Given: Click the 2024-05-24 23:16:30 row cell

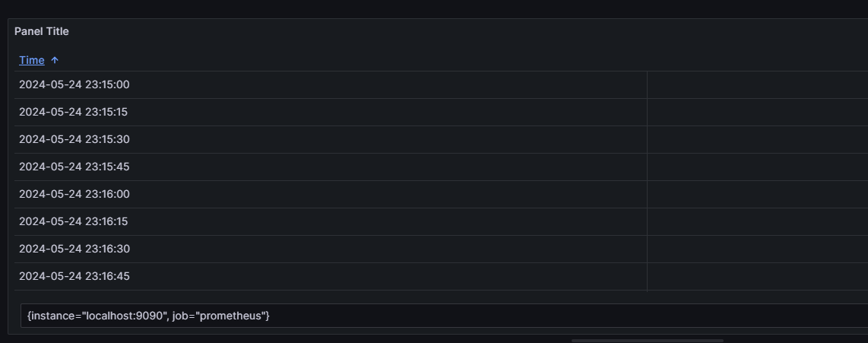Looking at the screenshot, I should [74, 249].
